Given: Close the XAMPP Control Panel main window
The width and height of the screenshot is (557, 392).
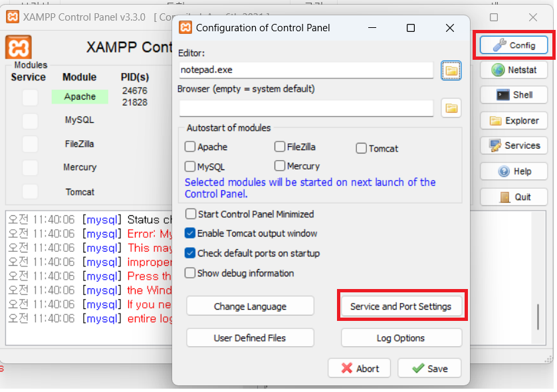Looking at the screenshot, I should pos(533,17).
